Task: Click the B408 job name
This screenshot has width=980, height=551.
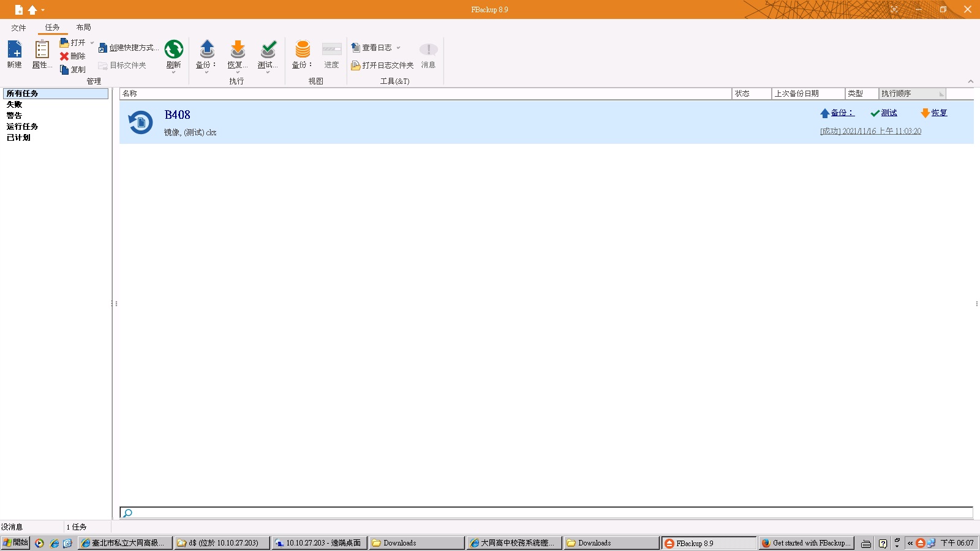Action: point(178,115)
